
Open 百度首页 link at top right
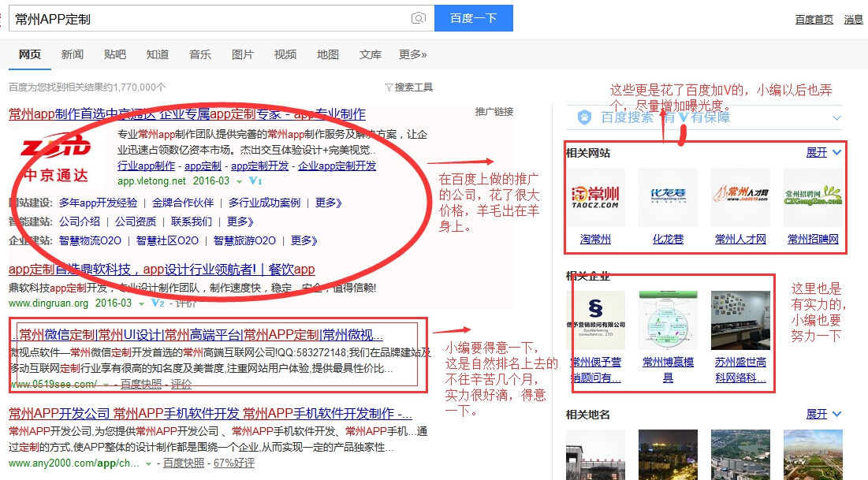point(814,20)
